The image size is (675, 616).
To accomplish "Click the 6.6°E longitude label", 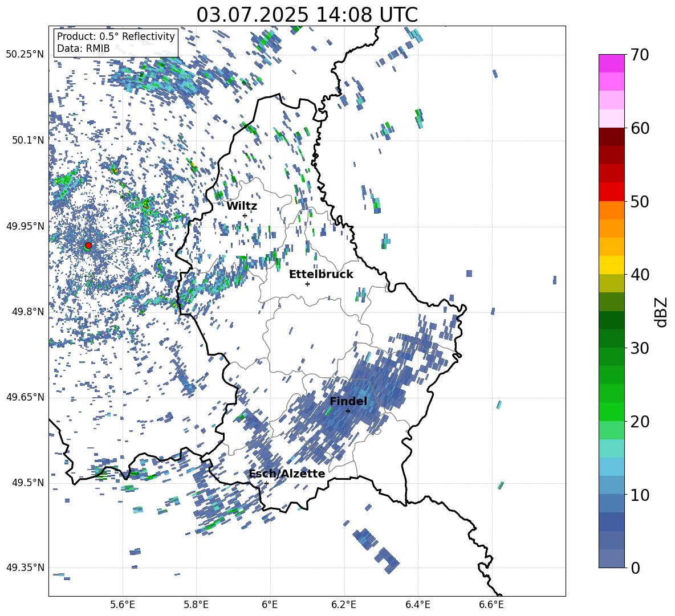I will click(x=491, y=605).
